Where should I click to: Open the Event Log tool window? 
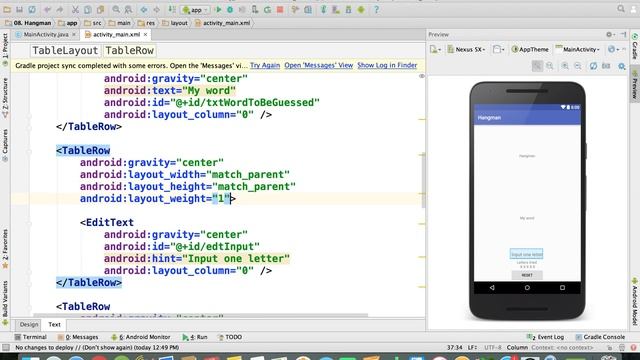click(x=545, y=337)
